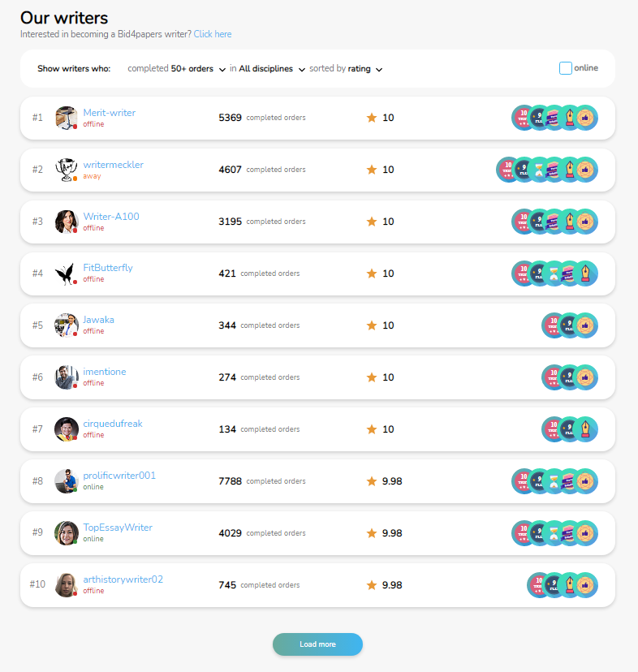Click TopEssayWriter's profile photo
The height and width of the screenshot is (672, 638).
click(x=67, y=533)
